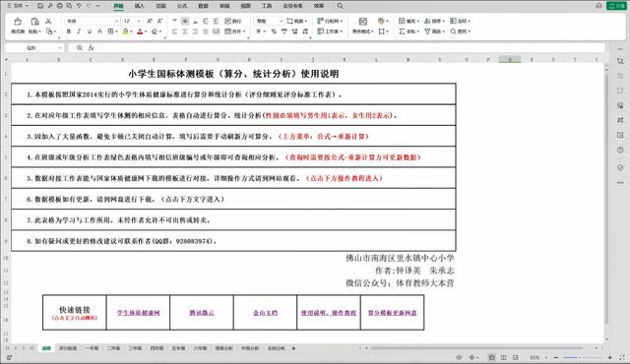Click the green Share button
Screen dimensions: 630x364
pos(617,6)
